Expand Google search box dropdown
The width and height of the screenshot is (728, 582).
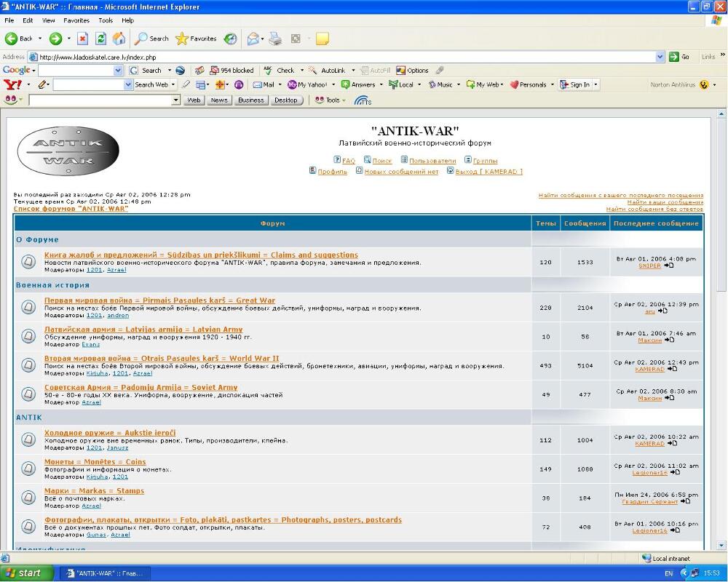pyautogui.click(x=118, y=70)
